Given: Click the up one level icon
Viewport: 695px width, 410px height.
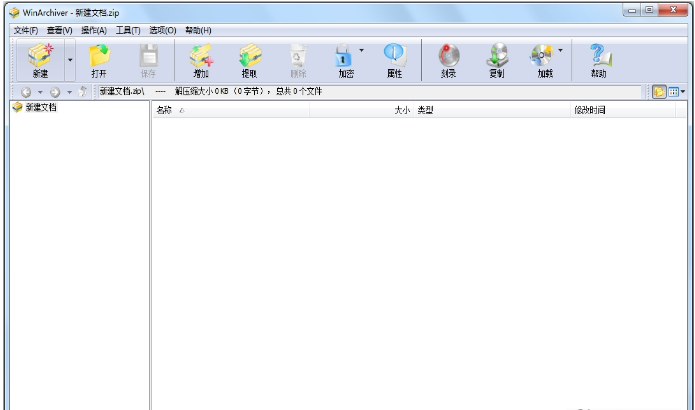Looking at the screenshot, I should pos(82,92).
